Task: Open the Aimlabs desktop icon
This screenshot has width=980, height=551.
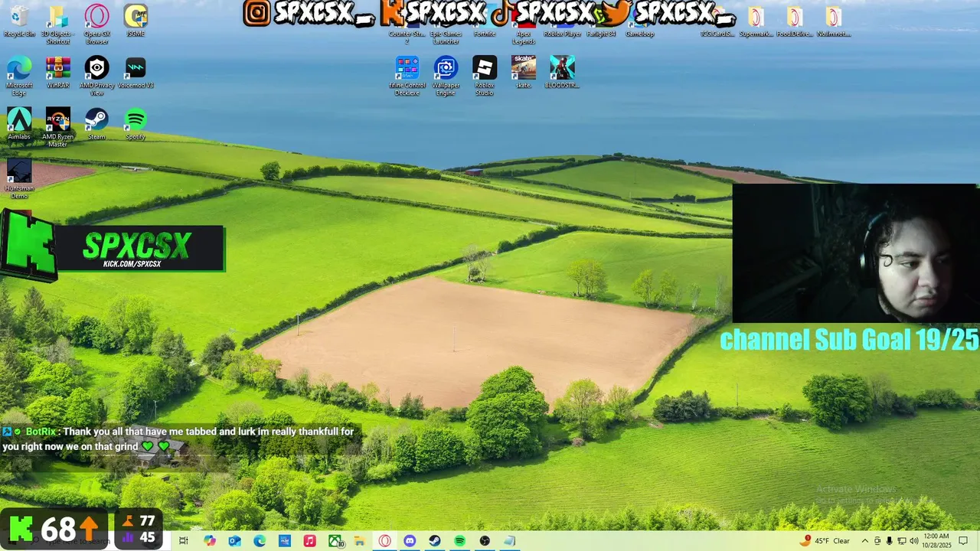Action: coord(19,124)
